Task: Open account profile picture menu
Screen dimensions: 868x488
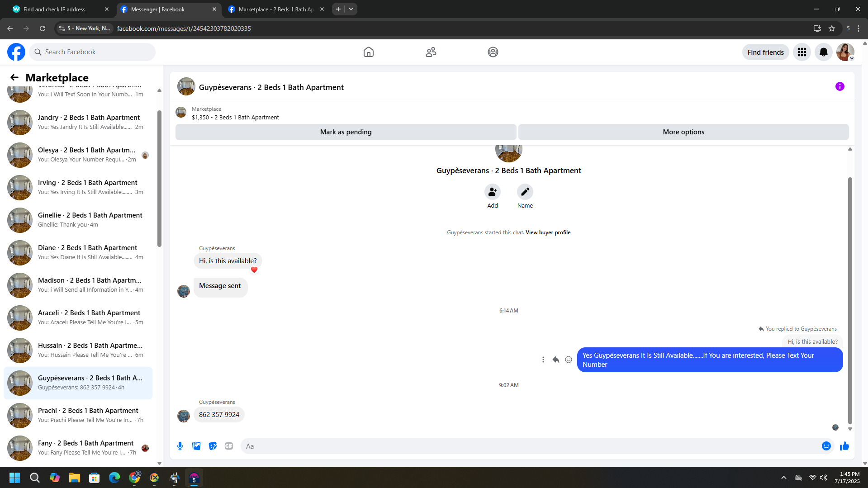Action: pyautogui.click(x=845, y=52)
